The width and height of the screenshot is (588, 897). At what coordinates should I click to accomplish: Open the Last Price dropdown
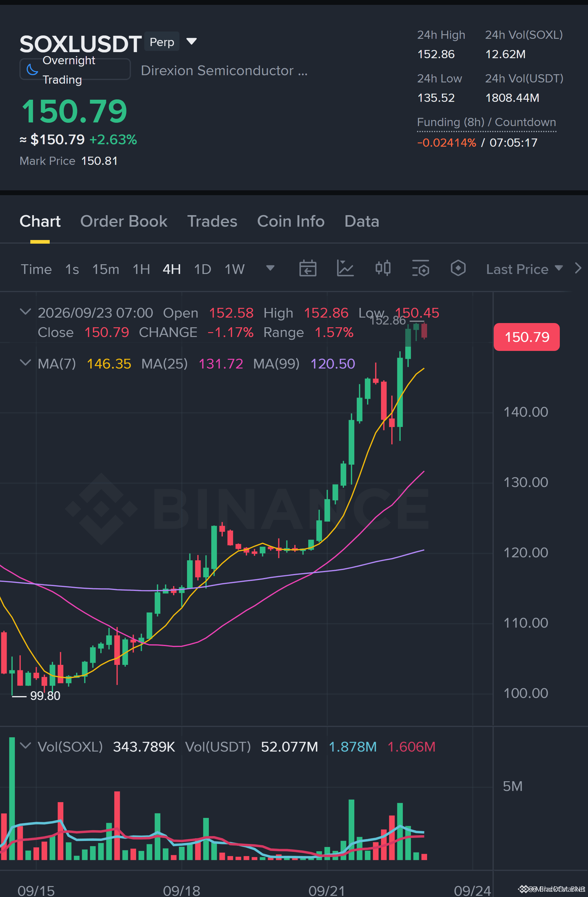[524, 269]
